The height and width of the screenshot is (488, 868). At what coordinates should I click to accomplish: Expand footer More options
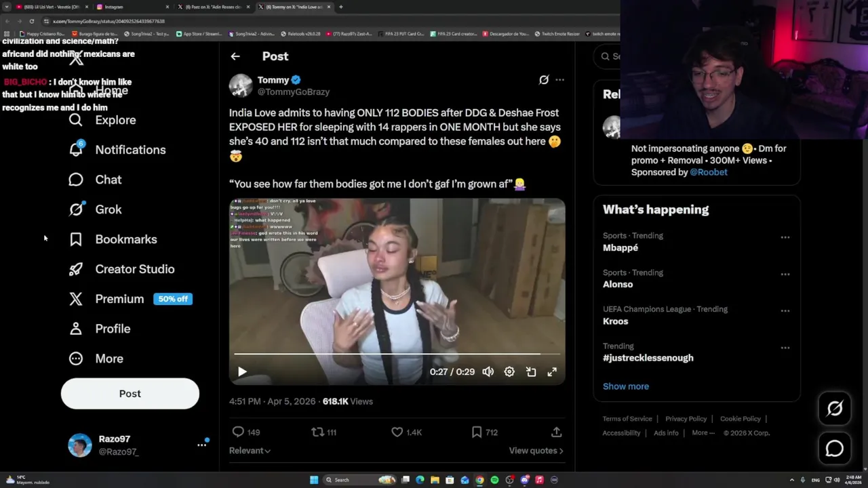coord(703,433)
